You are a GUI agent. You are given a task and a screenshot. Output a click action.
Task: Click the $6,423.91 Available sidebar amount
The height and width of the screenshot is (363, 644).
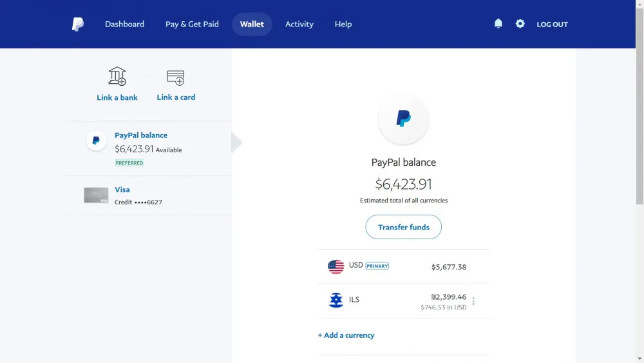pos(148,149)
